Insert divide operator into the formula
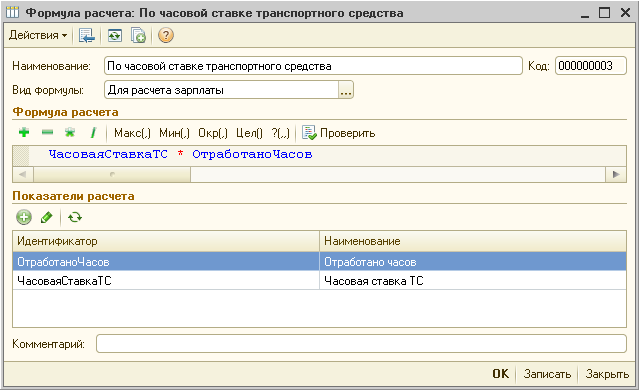This screenshot has height=390, width=639. (x=93, y=132)
